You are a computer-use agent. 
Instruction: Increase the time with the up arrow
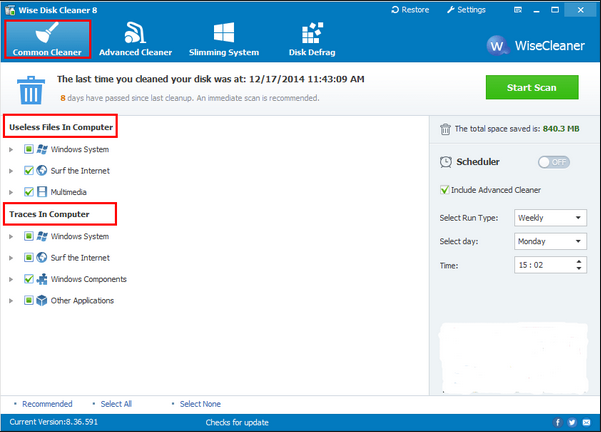[x=579, y=261]
